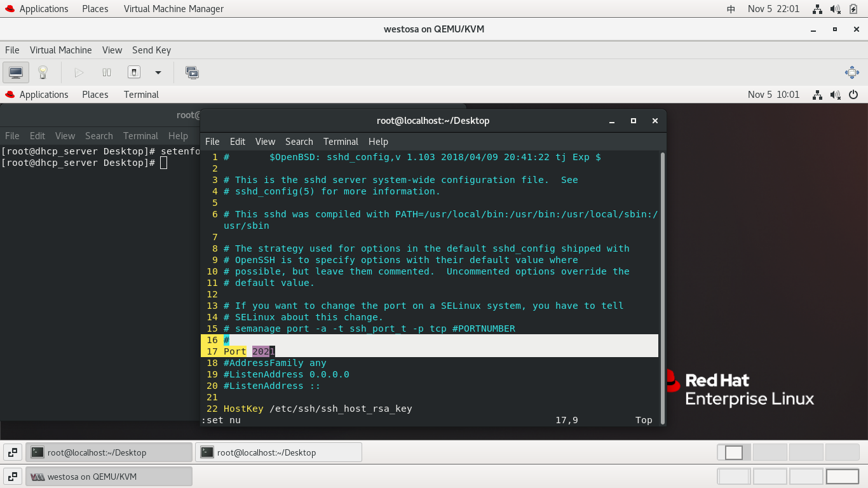Open Search menu in the front vim terminal

coord(299,142)
